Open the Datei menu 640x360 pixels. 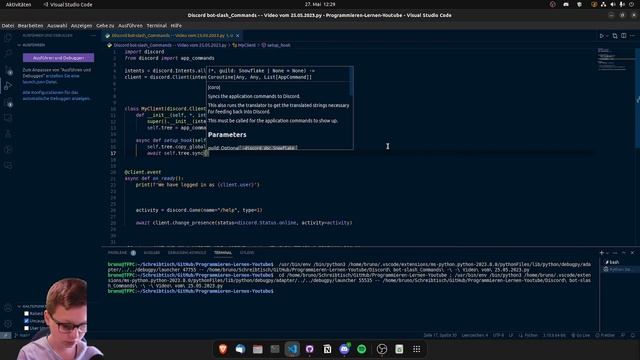pos(8,26)
